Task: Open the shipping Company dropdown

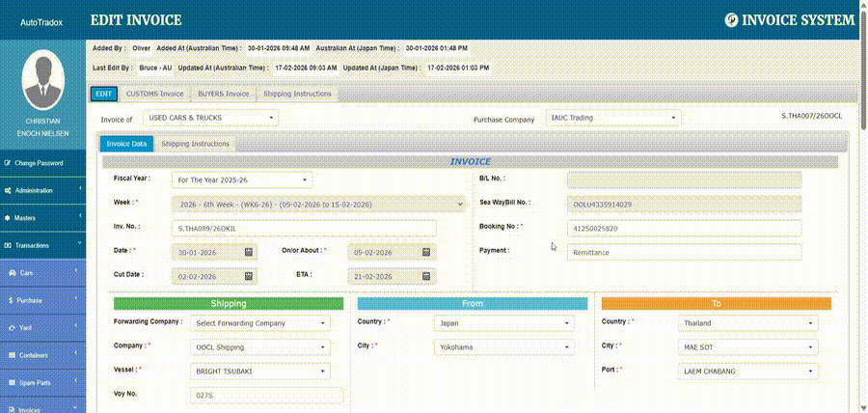Action: click(x=260, y=347)
